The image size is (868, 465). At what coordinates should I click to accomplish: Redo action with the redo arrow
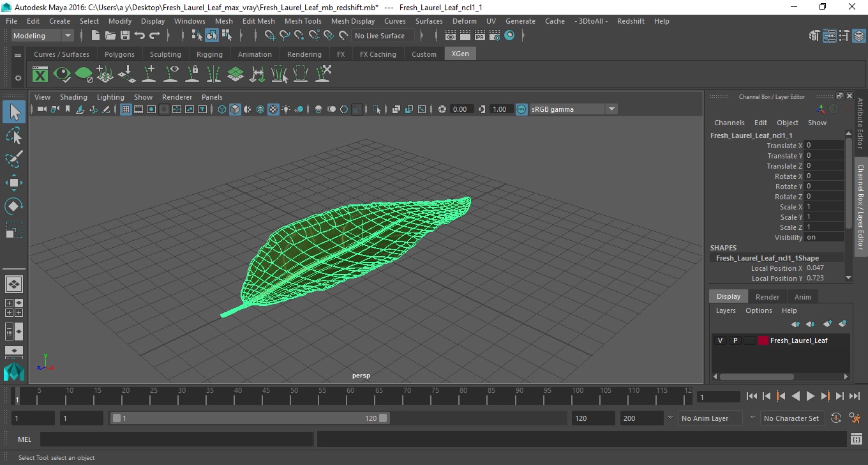(154, 36)
